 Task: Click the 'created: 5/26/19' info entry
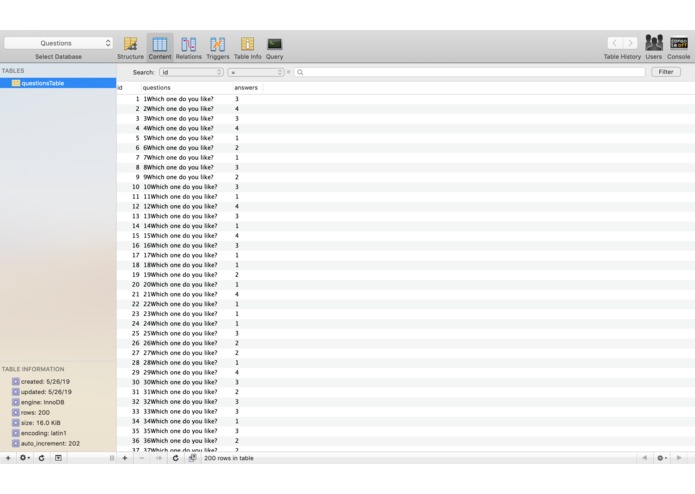coord(41,381)
